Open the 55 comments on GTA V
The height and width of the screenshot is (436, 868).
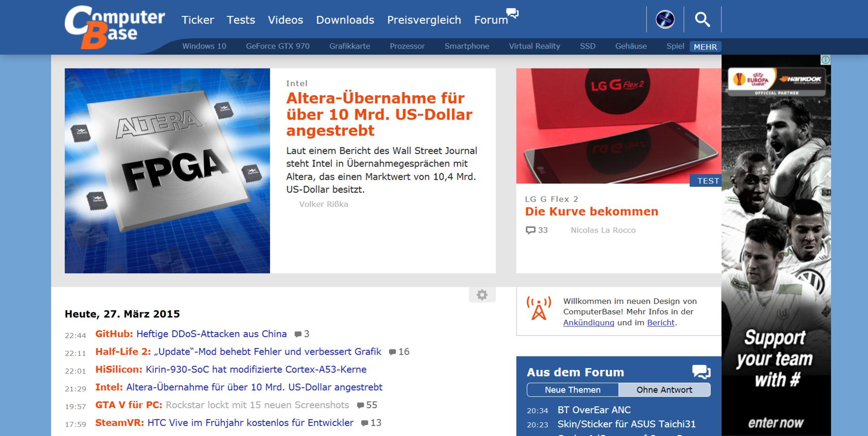pos(367,405)
